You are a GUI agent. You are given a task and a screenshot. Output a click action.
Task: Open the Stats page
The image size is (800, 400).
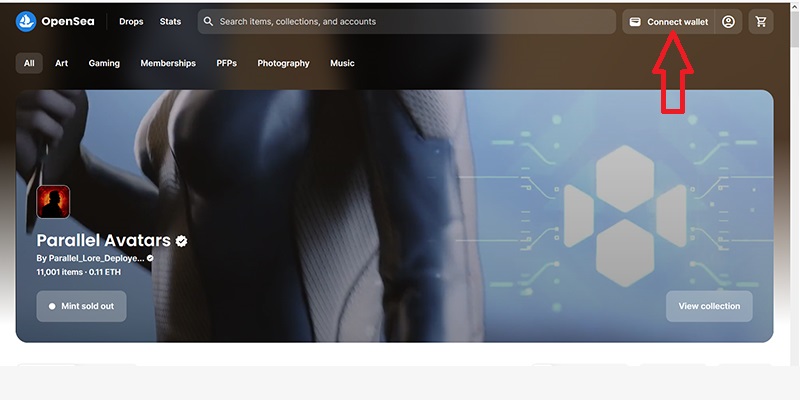tap(170, 21)
